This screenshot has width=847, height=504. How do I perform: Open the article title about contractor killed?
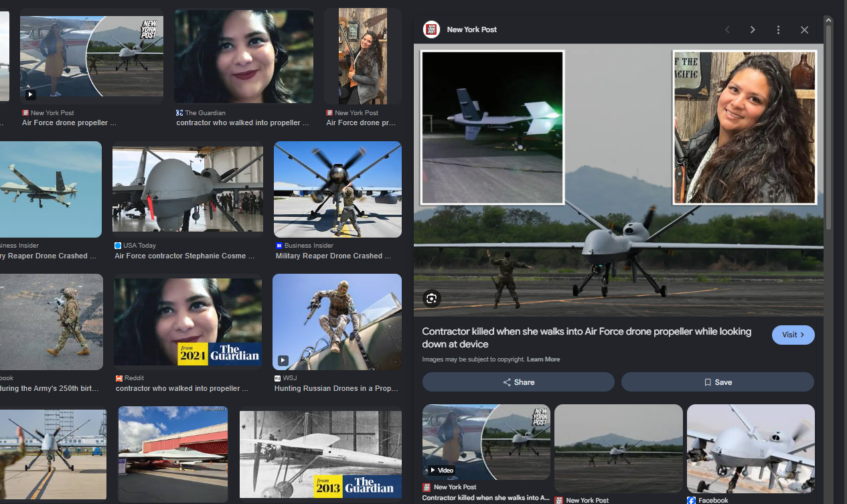(587, 338)
